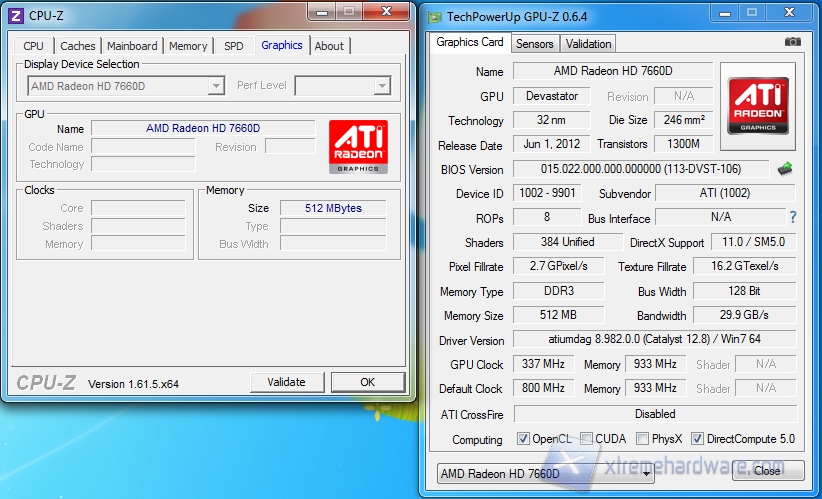Switch to the SPD tab

tap(233, 46)
